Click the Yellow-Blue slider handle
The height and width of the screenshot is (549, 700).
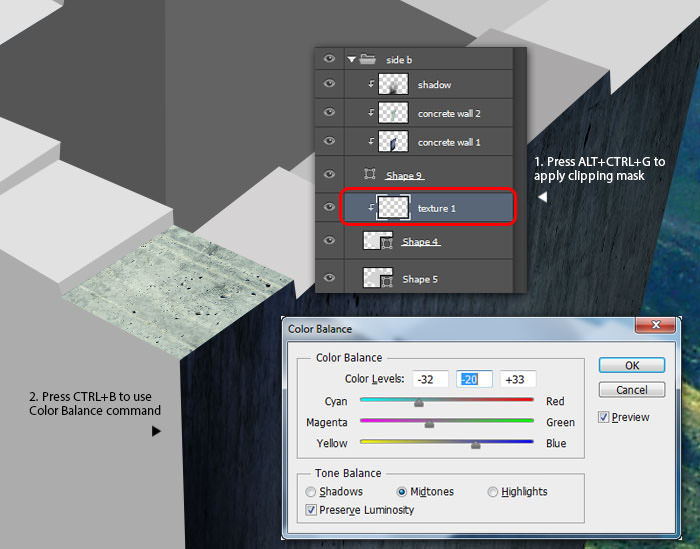(476, 445)
